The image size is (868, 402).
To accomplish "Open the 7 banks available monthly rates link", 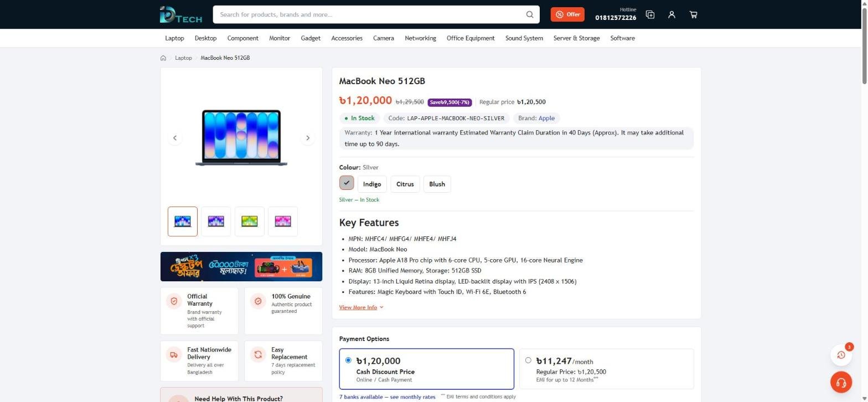I will 387,397.
